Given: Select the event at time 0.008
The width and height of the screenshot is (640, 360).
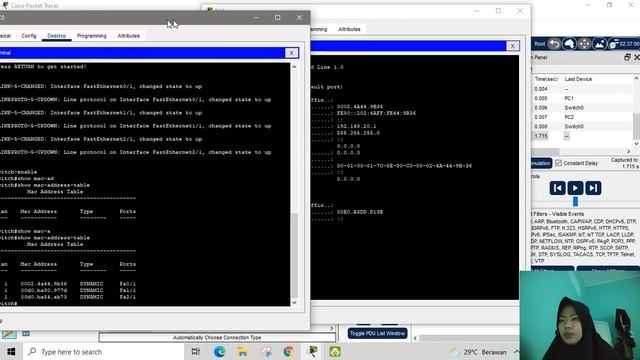Looking at the screenshot, I should [582, 127].
